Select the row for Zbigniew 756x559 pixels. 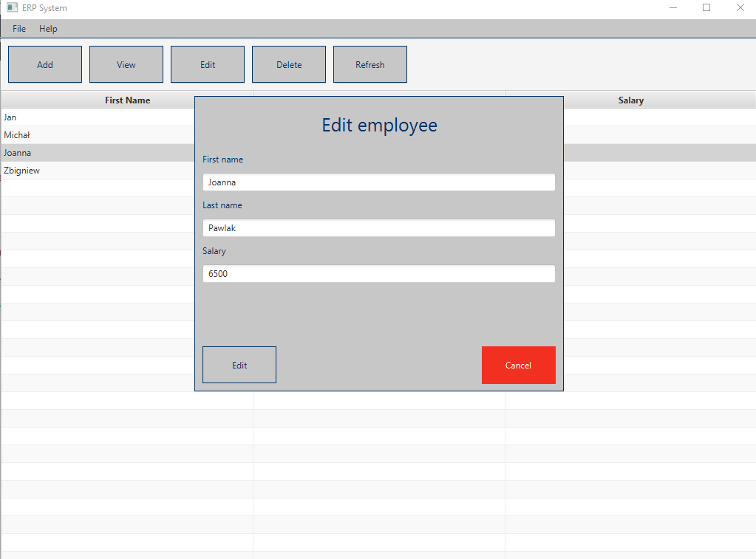pos(96,170)
